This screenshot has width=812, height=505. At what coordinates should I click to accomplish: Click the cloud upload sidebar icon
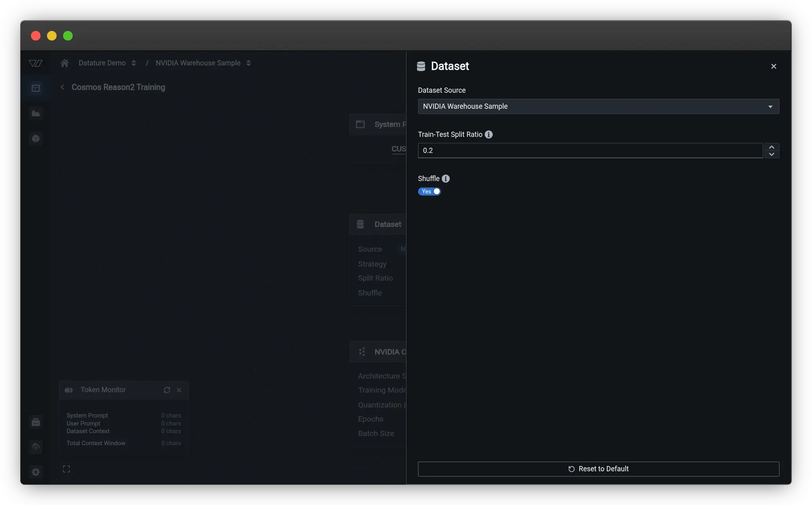coord(36,447)
